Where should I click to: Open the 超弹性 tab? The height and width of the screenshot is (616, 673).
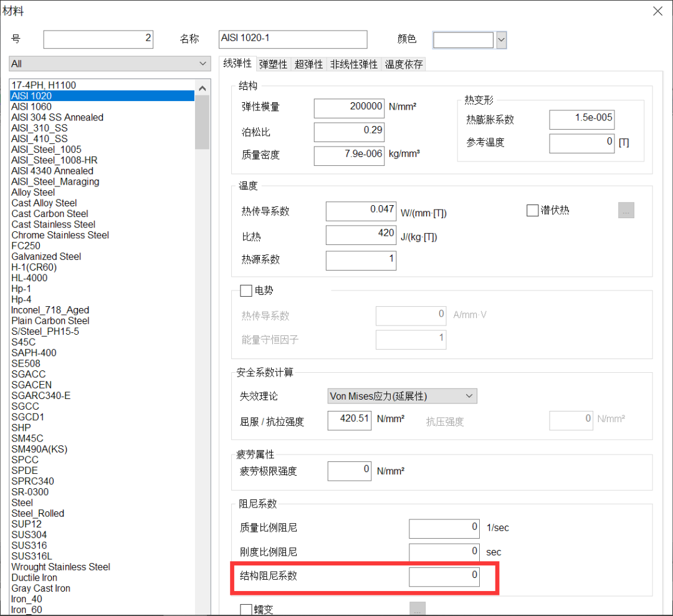point(308,64)
